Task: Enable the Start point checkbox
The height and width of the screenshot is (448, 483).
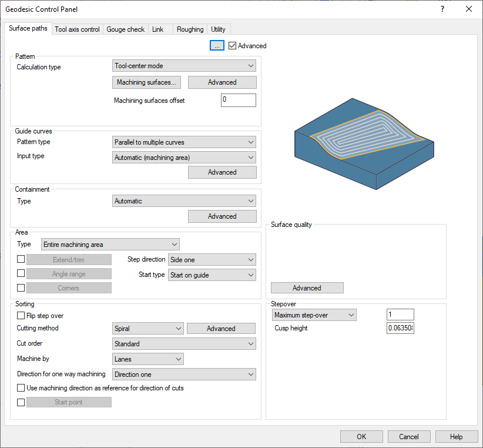Action: [x=21, y=402]
